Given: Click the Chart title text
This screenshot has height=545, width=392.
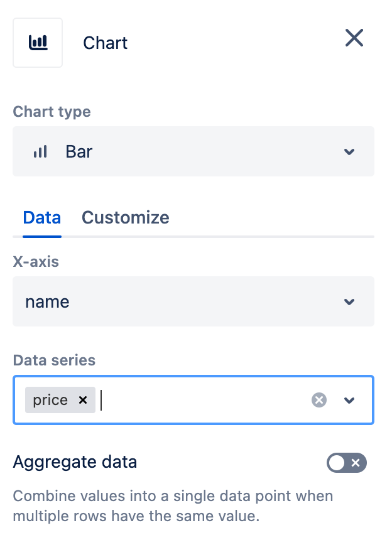Looking at the screenshot, I should point(105,43).
